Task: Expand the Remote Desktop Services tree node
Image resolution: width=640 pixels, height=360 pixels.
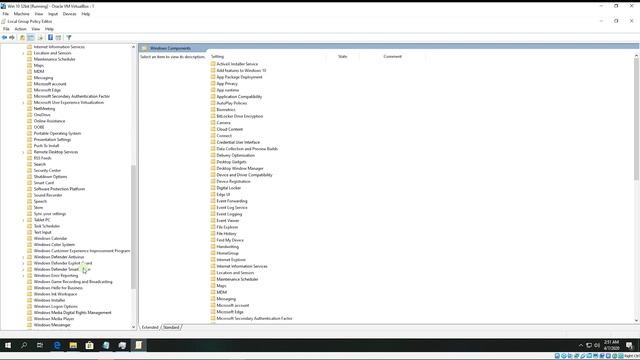Action: pyautogui.click(x=23, y=152)
